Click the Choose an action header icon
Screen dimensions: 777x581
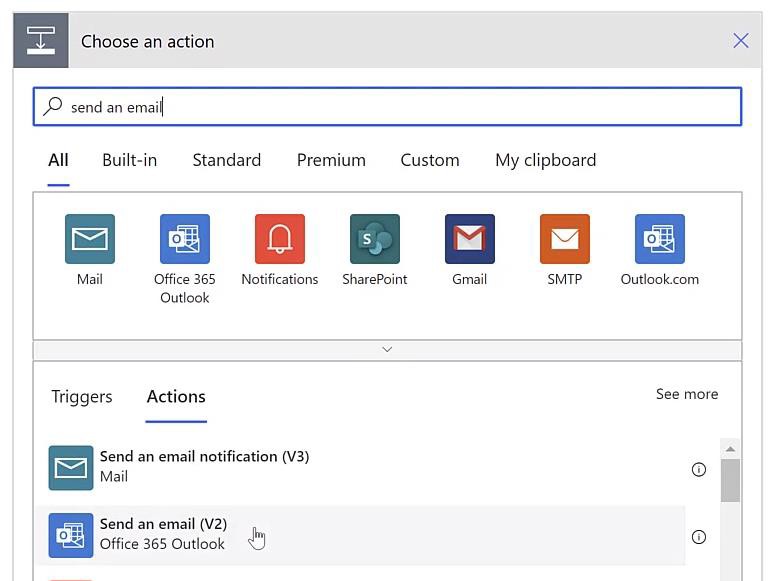[x=41, y=41]
